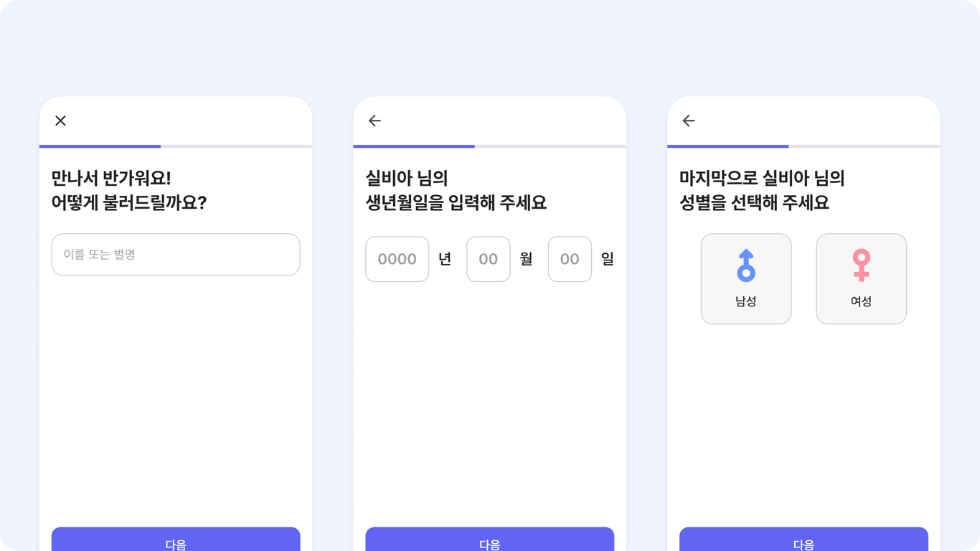Click the 년 label next to the year box
The image size is (980, 551).
tap(445, 259)
